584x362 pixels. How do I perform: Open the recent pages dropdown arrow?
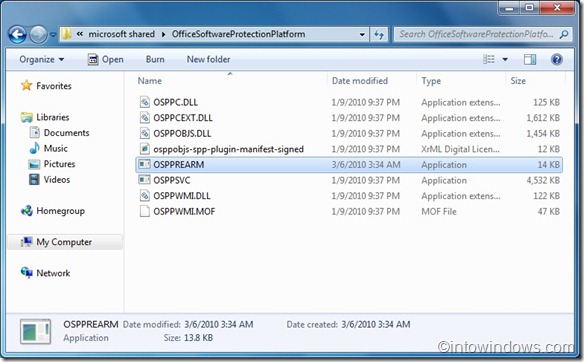click(53, 35)
